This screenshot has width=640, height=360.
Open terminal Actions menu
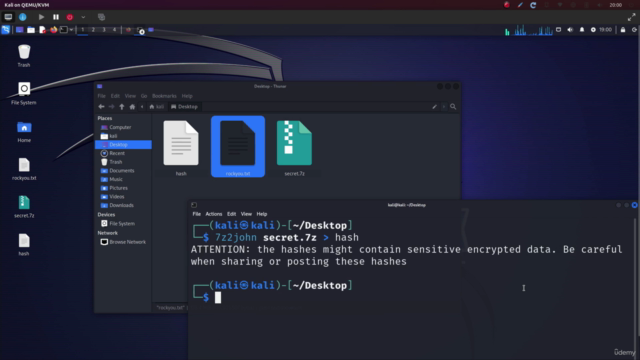214,214
